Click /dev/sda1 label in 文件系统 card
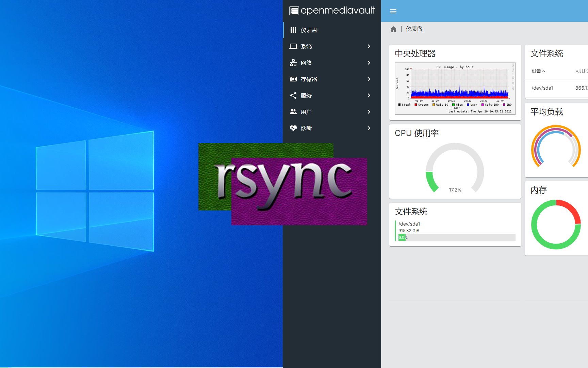 click(409, 224)
